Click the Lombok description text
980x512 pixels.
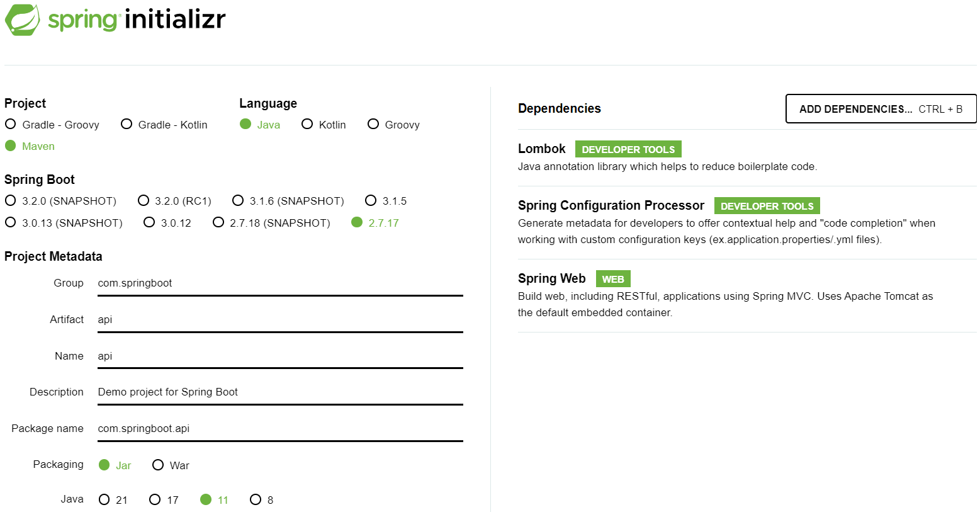coord(668,167)
